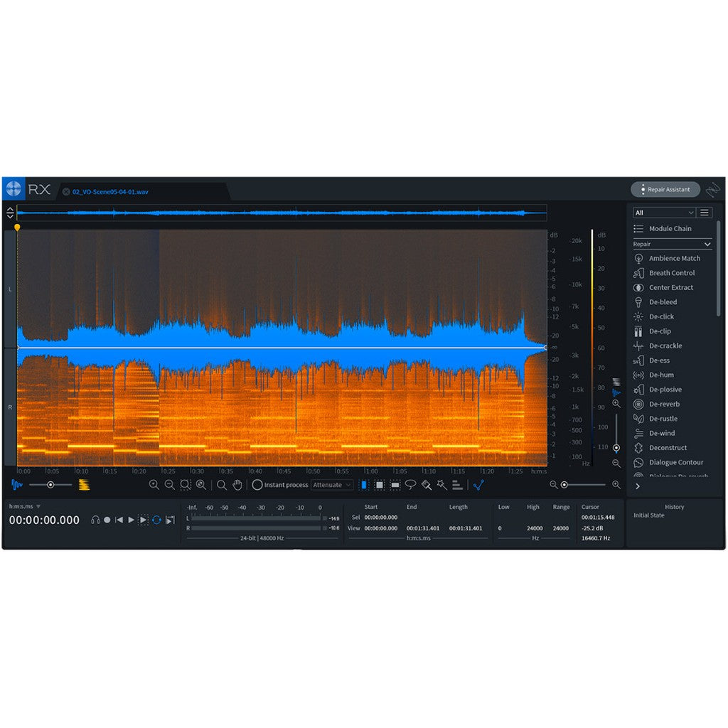Select Initial State in the History panel
Viewport: 728px width, 728px height.
(x=648, y=515)
